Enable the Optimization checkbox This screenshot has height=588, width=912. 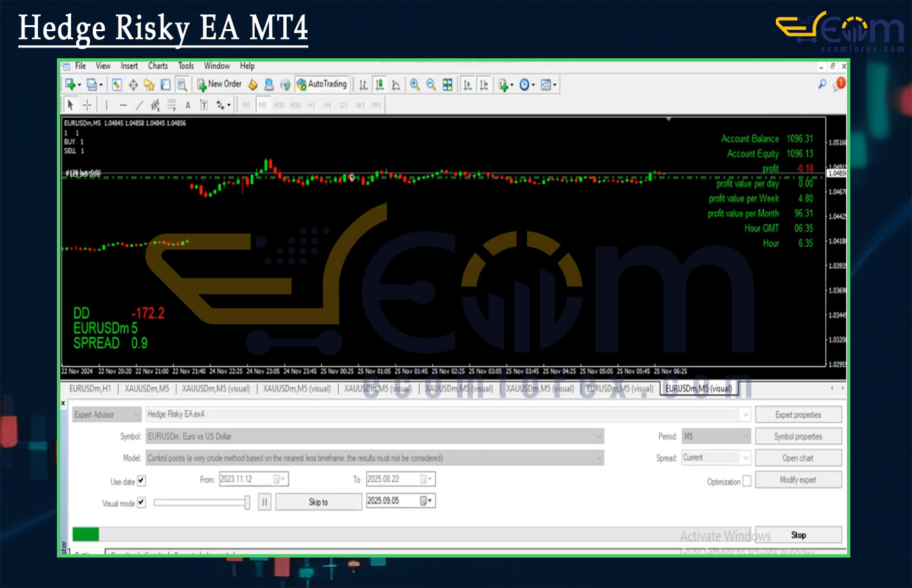pyautogui.click(x=747, y=482)
